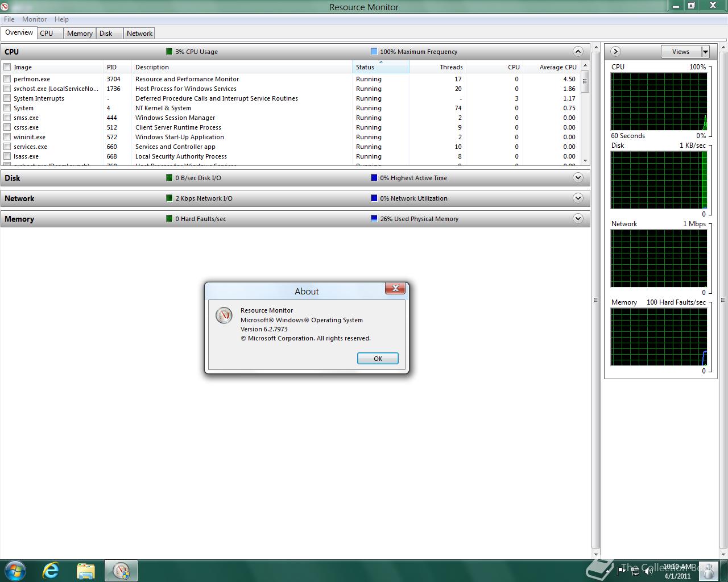Check the csrss.exe process checkbox

pos(7,127)
